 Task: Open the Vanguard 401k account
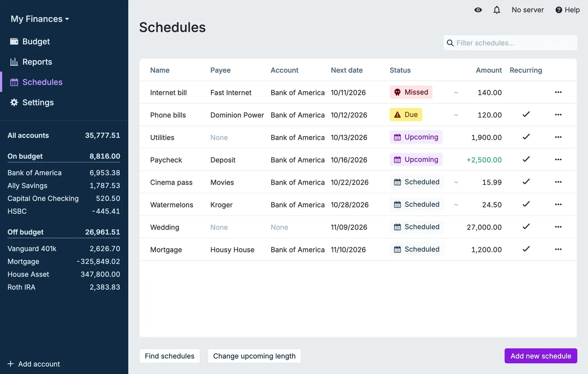click(x=64, y=249)
